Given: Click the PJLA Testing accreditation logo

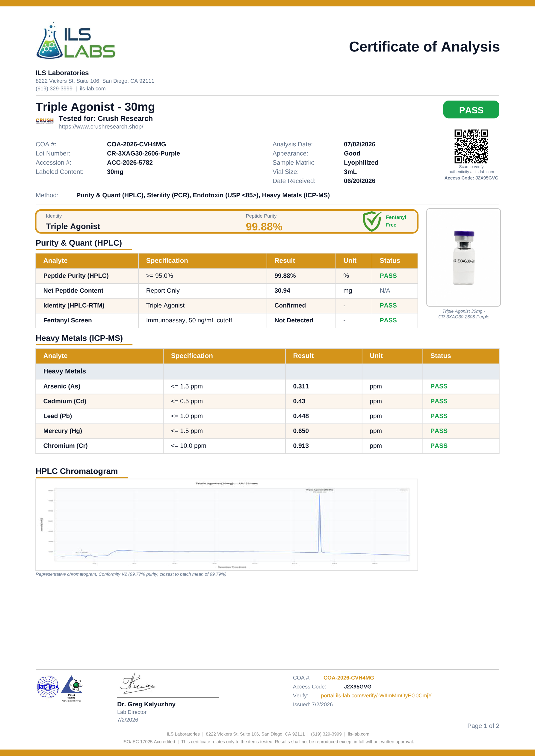Looking at the screenshot, I should point(72,688).
